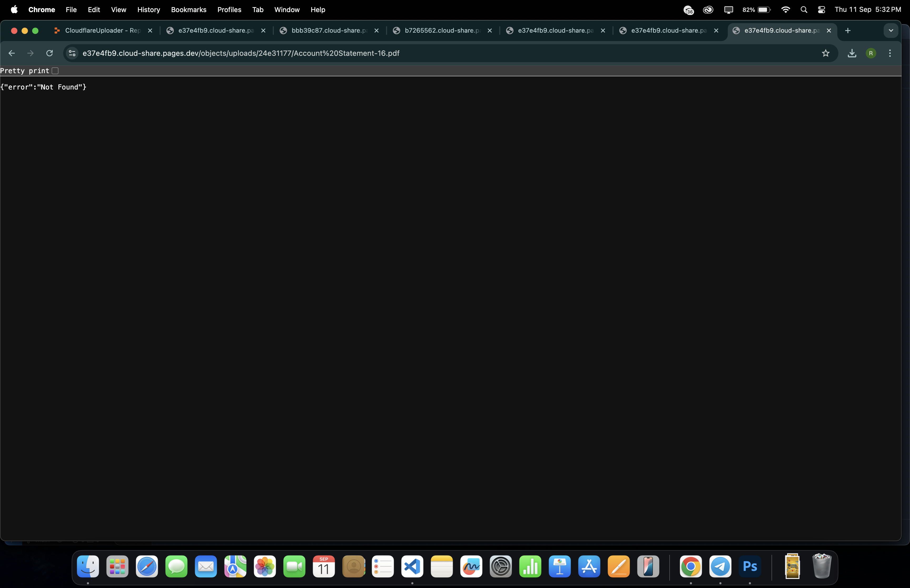Open the File menu

pyautogui.click(x=71, y=9)
